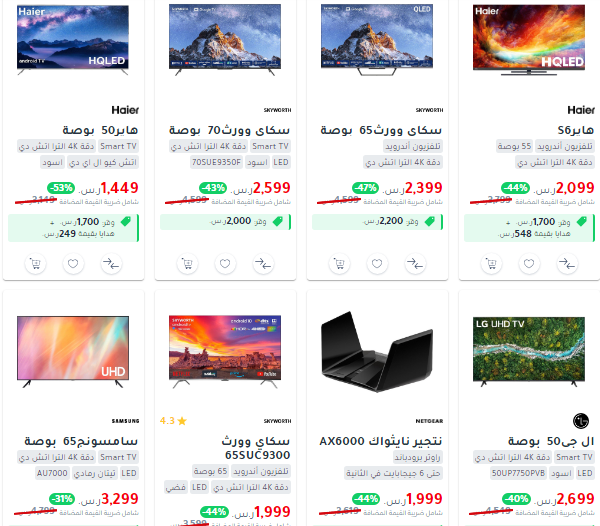600x526 pixels.
Task: Favorite the Haier S6 TV
Action: click(529, 264)
